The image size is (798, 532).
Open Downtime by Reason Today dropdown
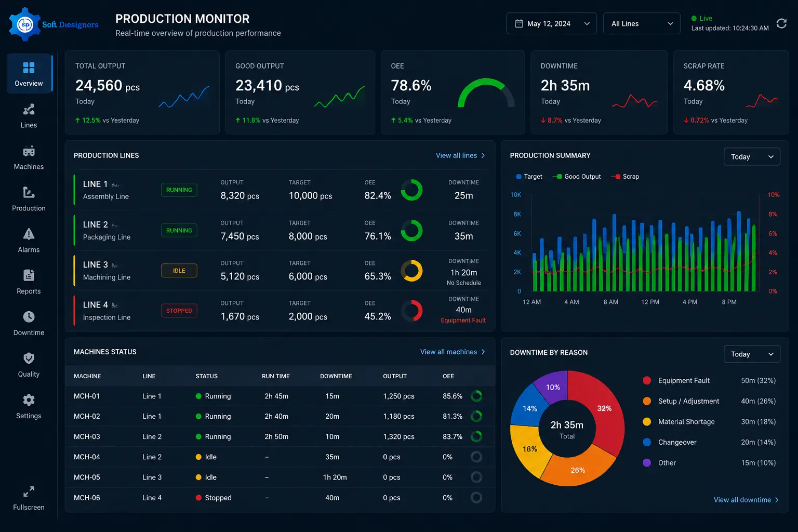[x=752, y=354]
